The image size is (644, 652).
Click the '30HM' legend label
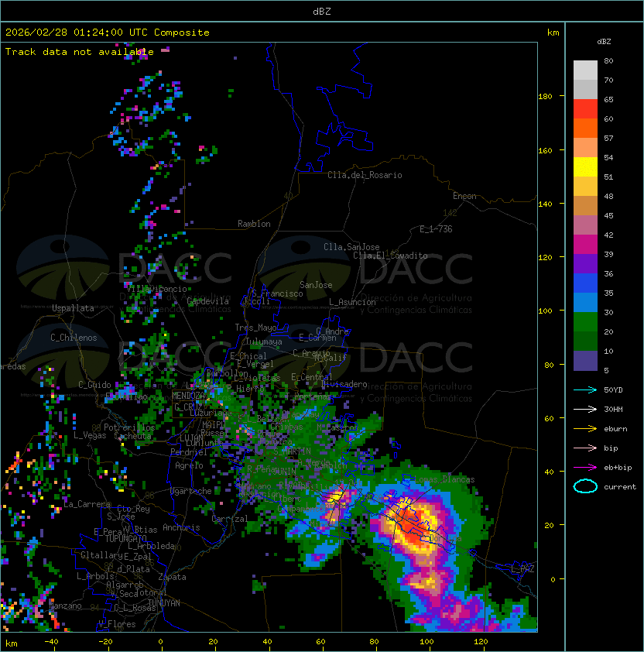pos(613,409)
